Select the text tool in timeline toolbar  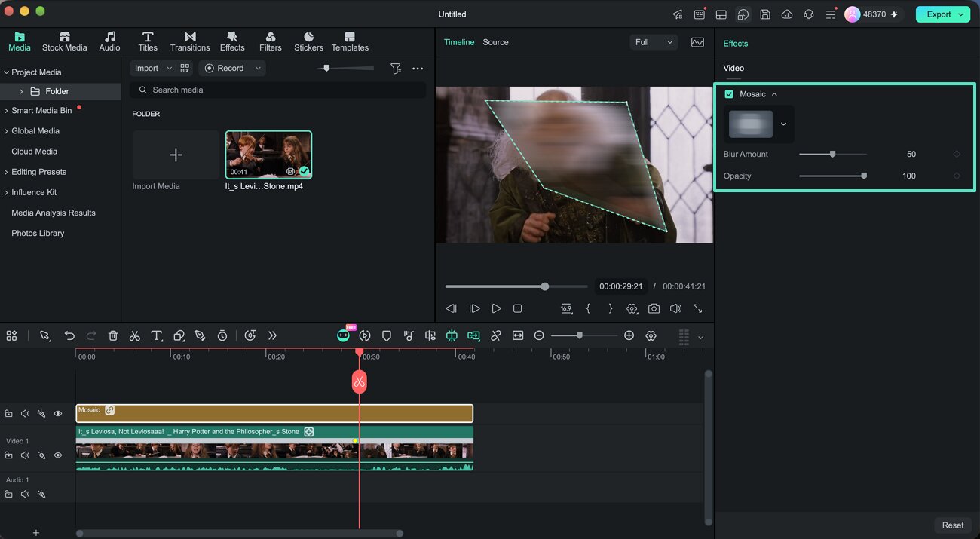[x=157, y=336]
